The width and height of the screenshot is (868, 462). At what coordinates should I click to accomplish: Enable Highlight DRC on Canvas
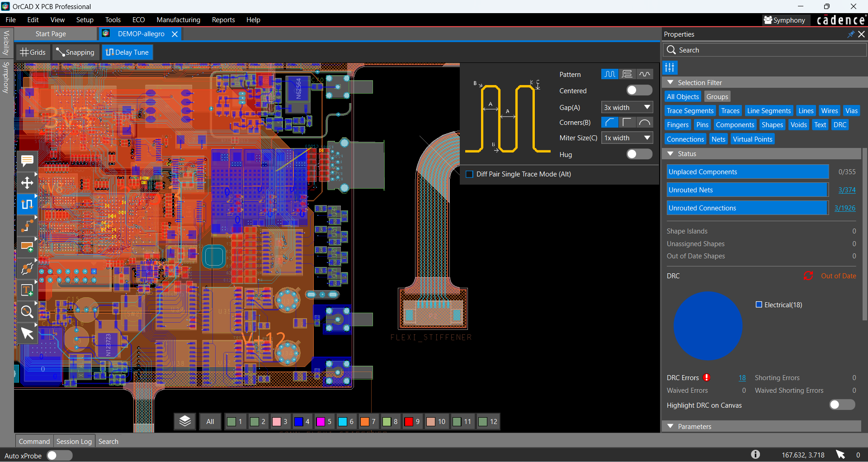[842, 405]
